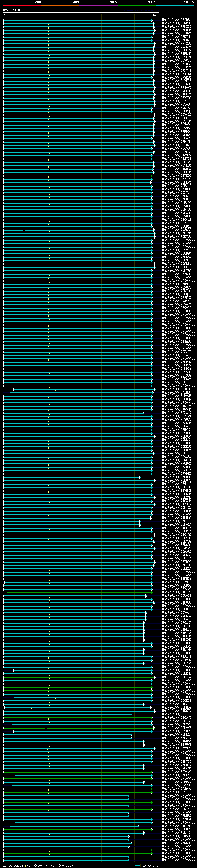Click label UniRef100_Q1HR77
The width and height of the screenshot is (197, 868).
177,782
